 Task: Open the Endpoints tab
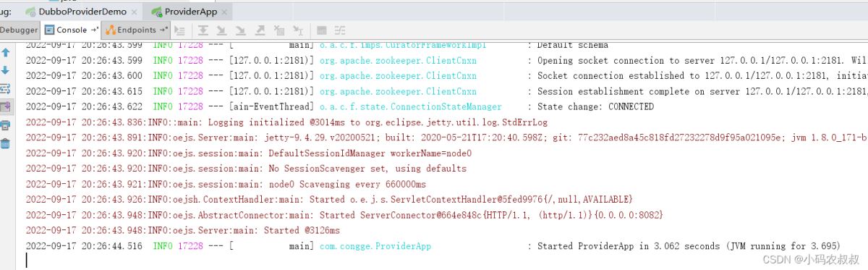coord(137,30)
